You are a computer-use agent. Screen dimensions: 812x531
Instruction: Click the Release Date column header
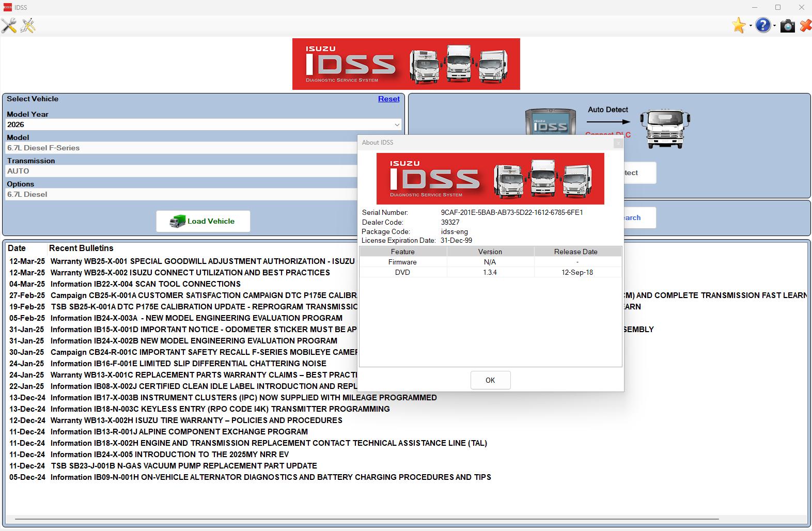577,252
